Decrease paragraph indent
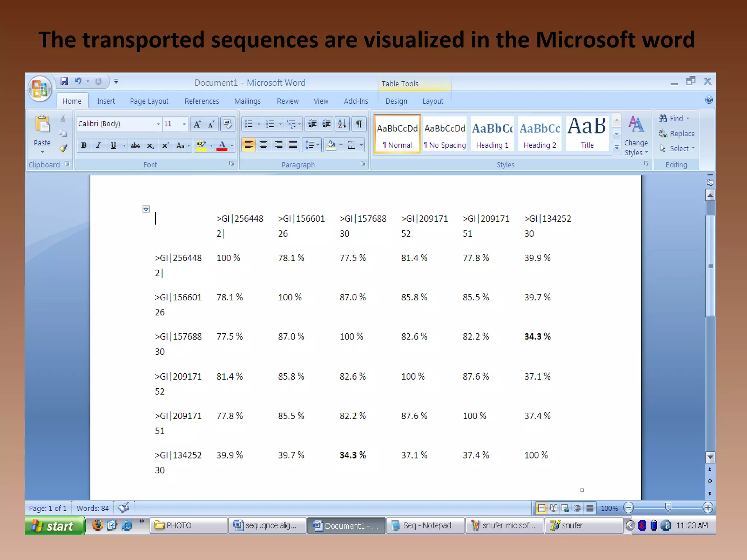 point(312,124)
